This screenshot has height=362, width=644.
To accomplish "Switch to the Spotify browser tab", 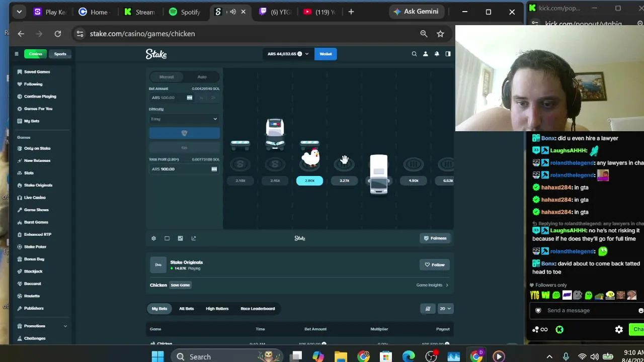I will pos(185,12).
